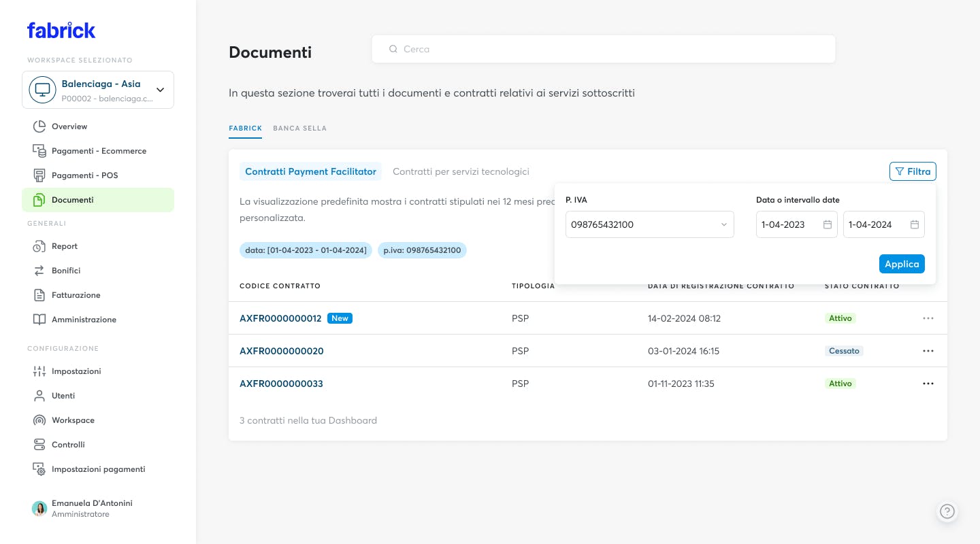Click the Pagamenti - POS icon
Viewport: 980px width, 544px height.
(x=39, y=175)
